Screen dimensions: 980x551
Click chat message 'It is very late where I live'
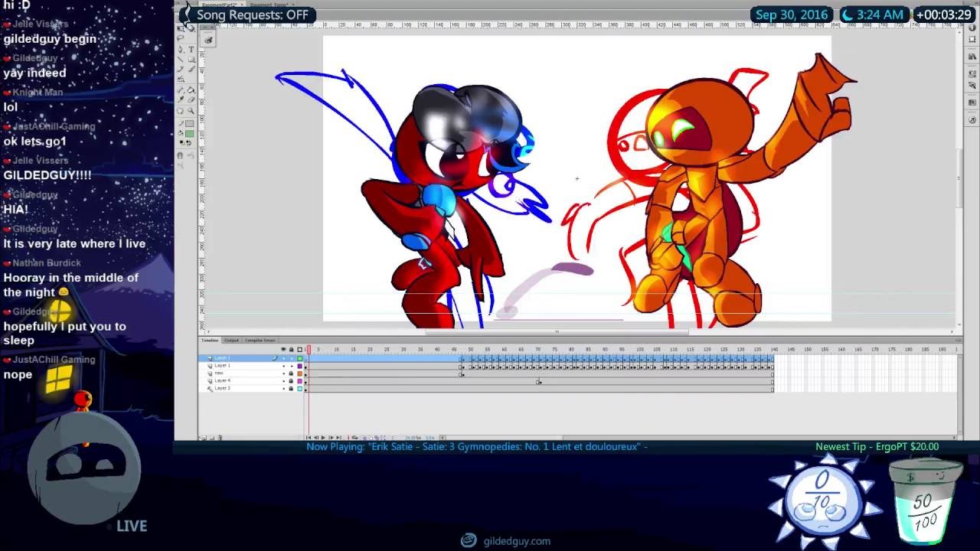tap(74, 243)
